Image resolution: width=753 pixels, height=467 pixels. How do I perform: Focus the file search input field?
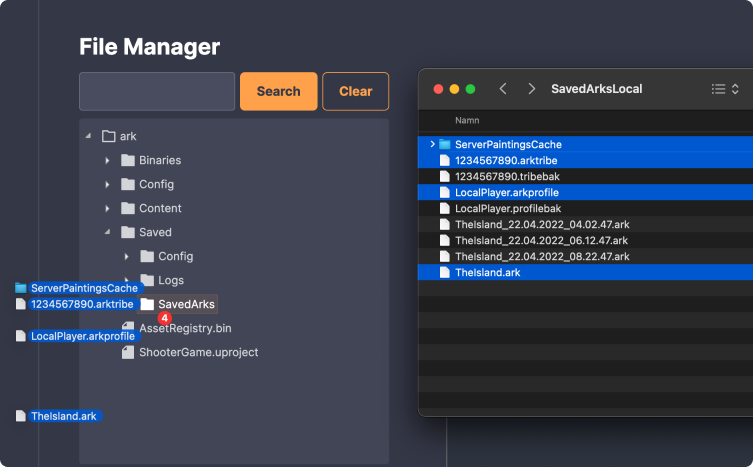pyautogui.click(x=157, y=91)
